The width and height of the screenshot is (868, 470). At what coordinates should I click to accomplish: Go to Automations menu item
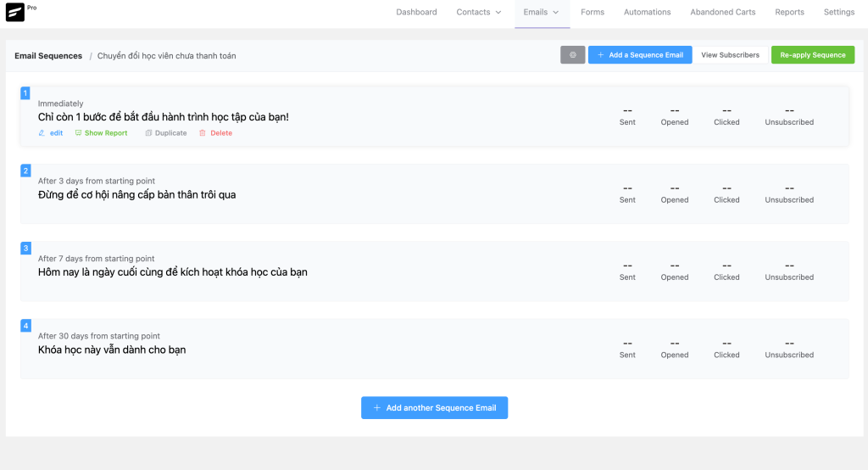(x=647, y=12)
